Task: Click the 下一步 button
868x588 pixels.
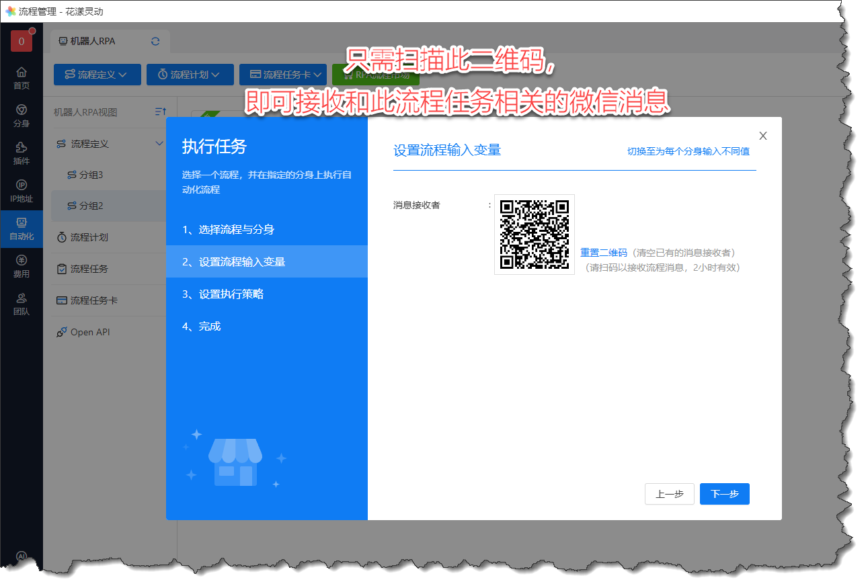Action: click(x=725, y=494)
